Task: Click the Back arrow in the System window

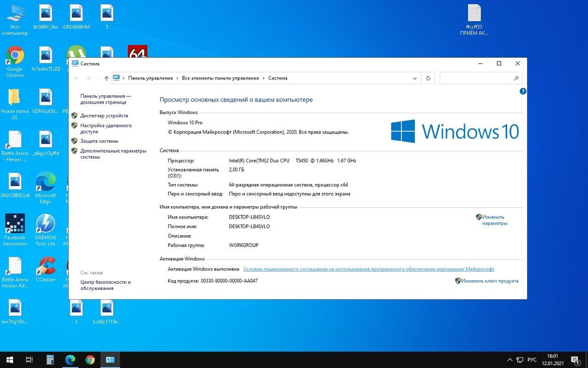Action: point(77,78)
